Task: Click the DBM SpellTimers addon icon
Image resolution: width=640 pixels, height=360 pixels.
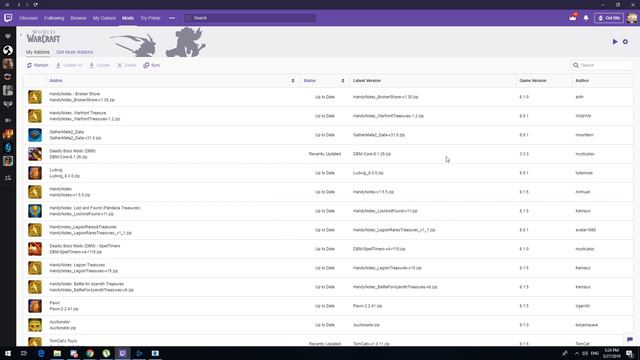Action: coord(35,249)
